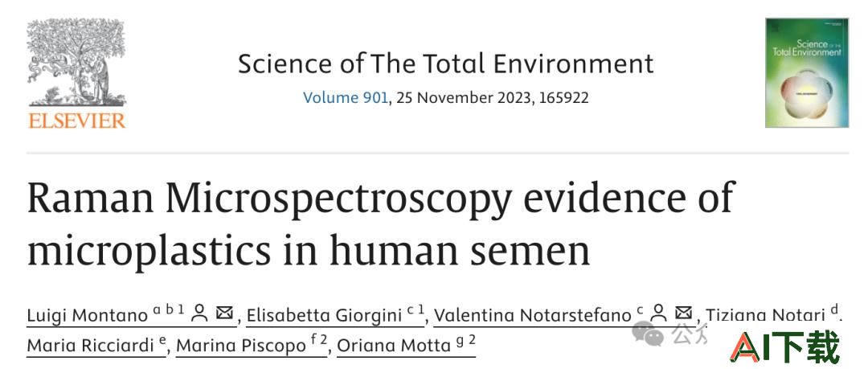The height and width of the screenshot is (369, 868).
Task: Click the AI下载 logo badge
Action: point(785,346)
